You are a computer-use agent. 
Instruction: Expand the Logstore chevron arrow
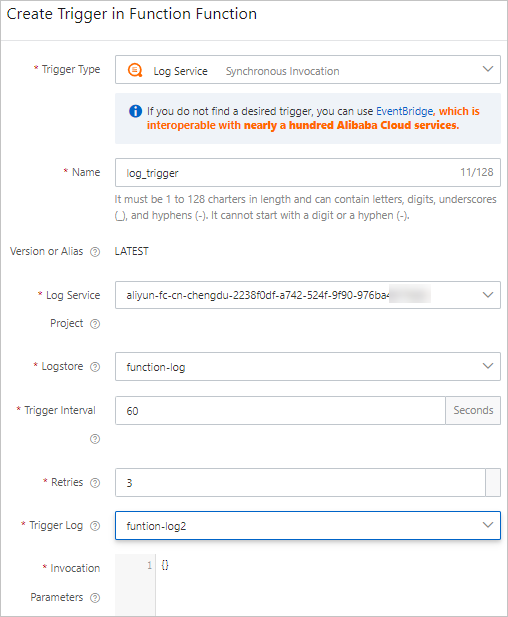(x=488, y=366)
